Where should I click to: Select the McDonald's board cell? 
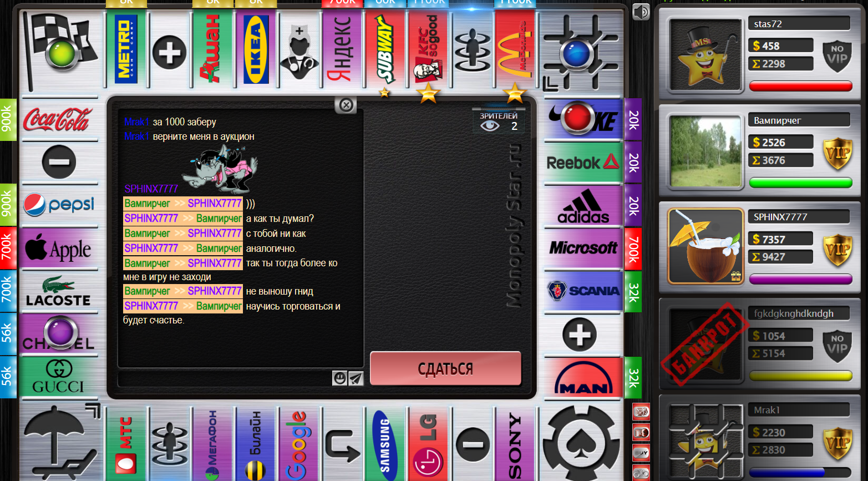pyautogui.click(x=515, y=49)
